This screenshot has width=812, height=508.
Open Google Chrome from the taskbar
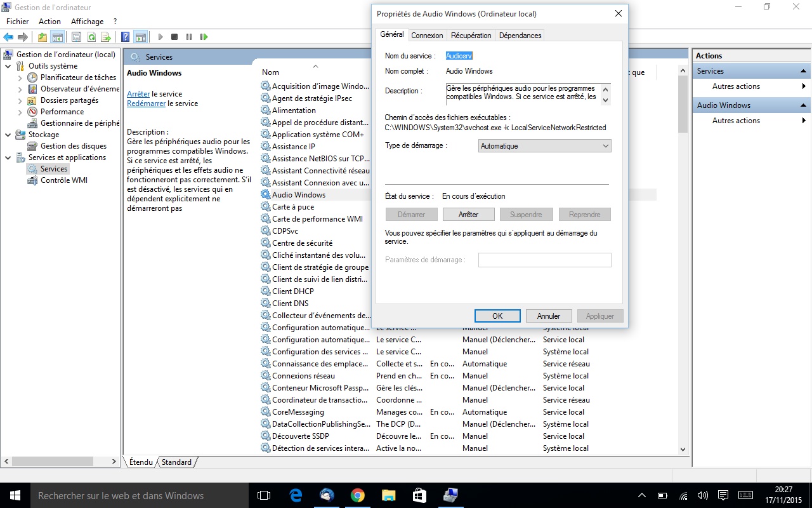point(357,495)
